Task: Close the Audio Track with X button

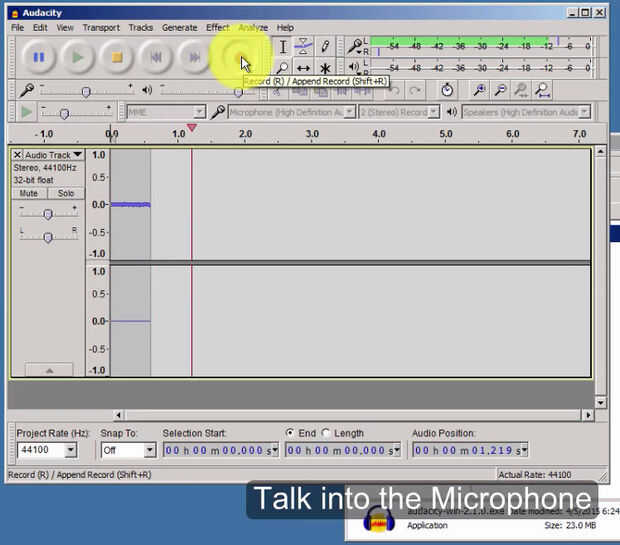Action: pyautogui.click(x=17, y=155)
